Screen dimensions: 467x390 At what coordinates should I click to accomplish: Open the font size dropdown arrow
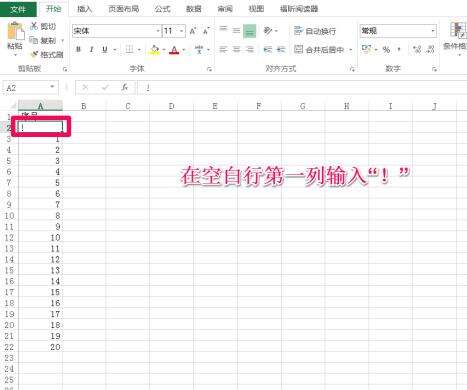182,31
